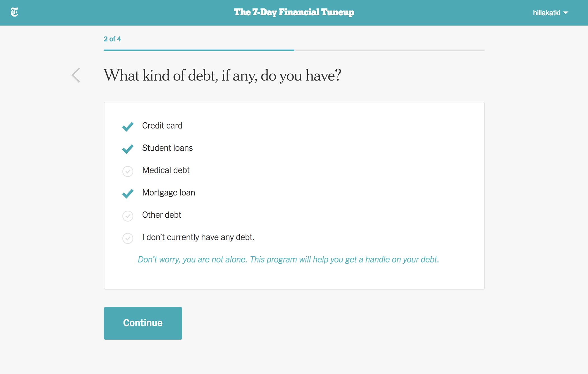Uncheck the Mortgage loan checkmark icon
The image size is (588, 374).
coord(128,193)
